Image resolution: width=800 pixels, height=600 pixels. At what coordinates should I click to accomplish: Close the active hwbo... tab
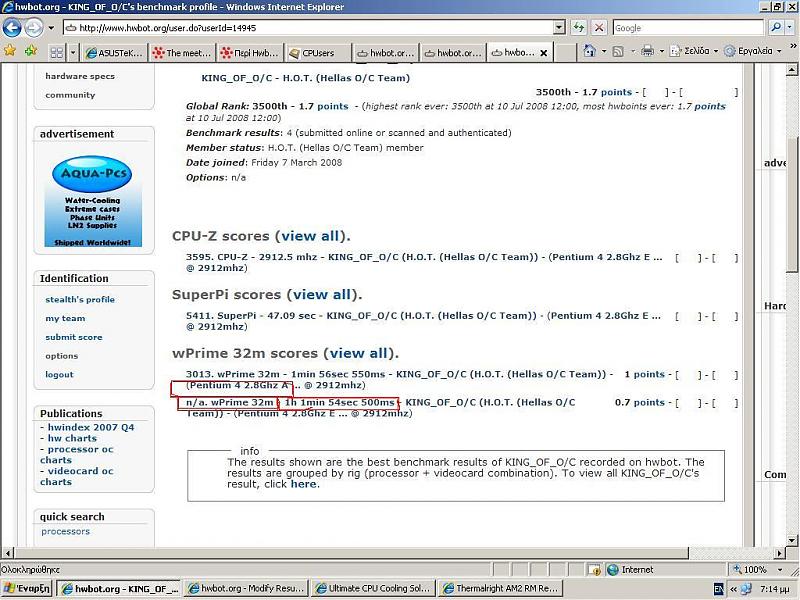[x=543, y=53]
